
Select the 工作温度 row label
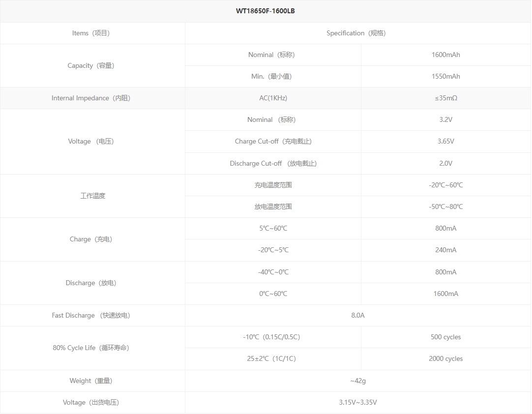pos(92,196)
